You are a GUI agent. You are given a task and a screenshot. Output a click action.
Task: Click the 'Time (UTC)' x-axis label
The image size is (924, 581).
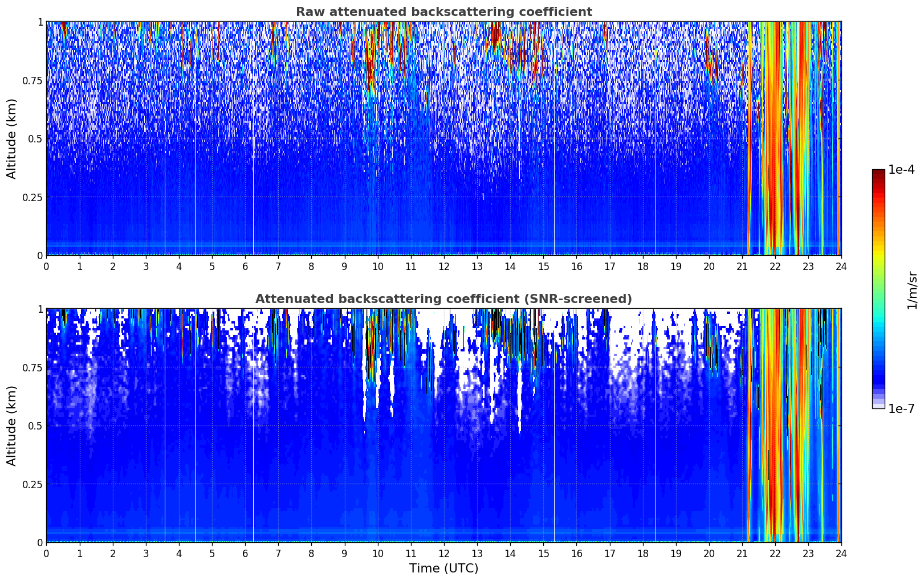point(443,568)
